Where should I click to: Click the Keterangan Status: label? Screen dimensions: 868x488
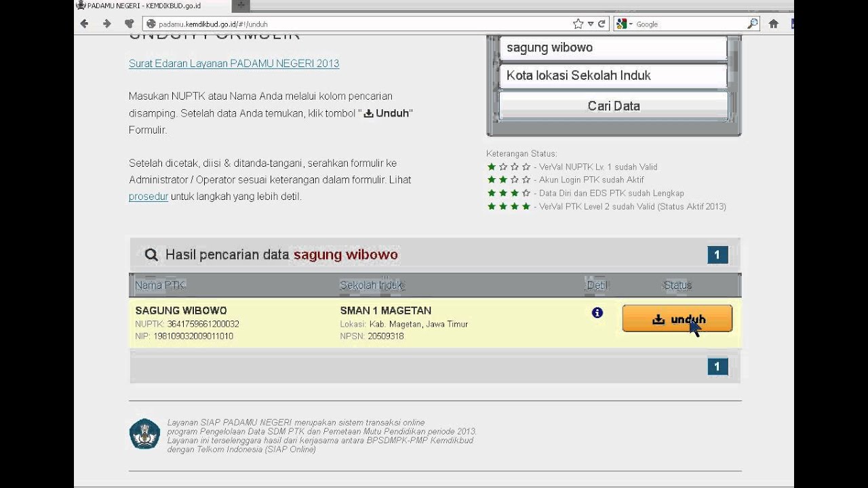521,154
